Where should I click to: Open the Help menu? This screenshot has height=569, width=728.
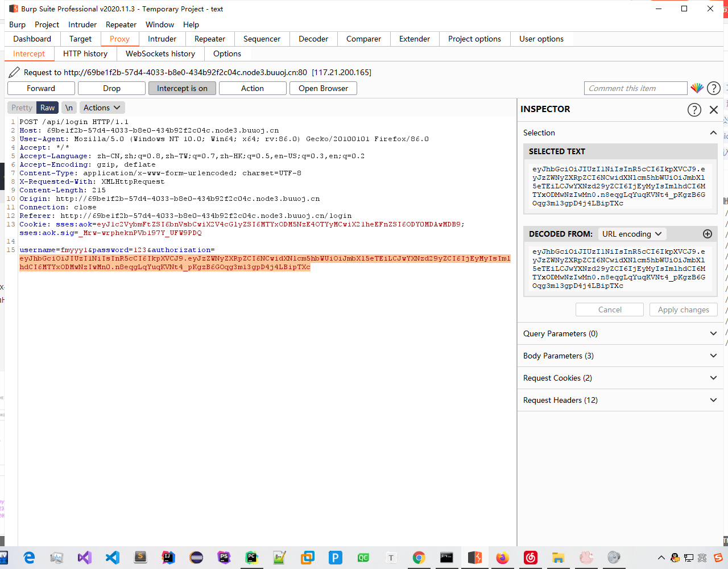[191, 24]
